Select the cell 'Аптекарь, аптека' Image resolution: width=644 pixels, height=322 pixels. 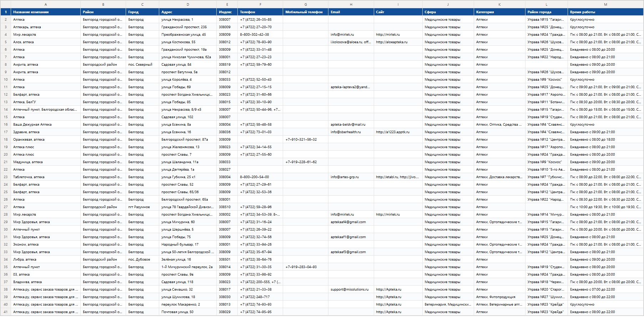point(46,27)
